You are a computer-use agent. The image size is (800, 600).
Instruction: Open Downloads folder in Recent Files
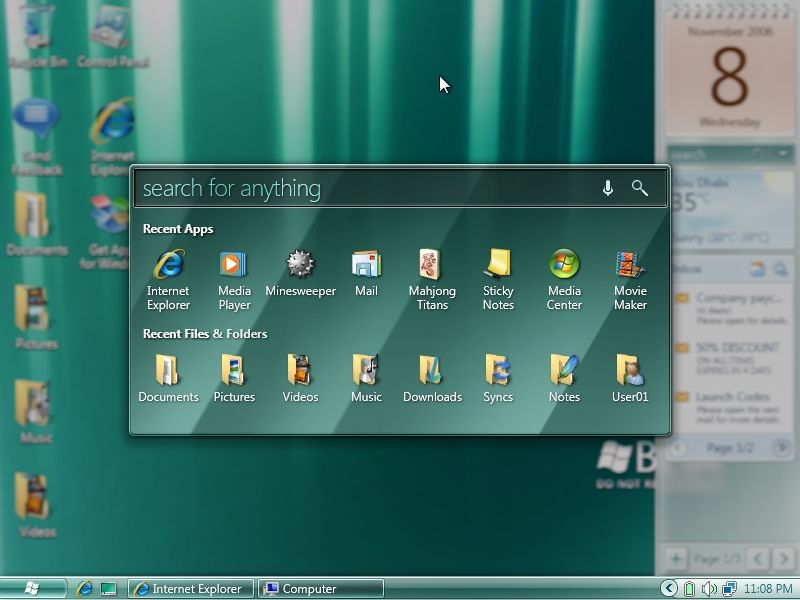pyautogui.click(x=432, y=378)
